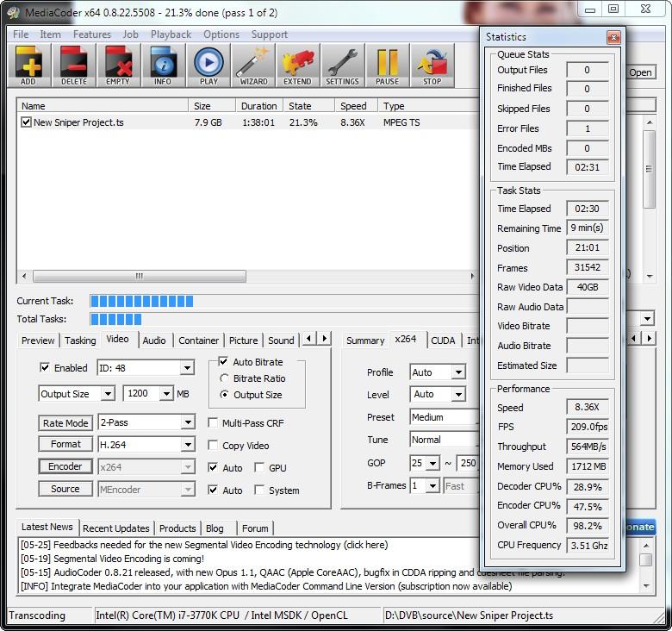Click the Rate Mode button
The image size is (672, 631).
(65, 423)
